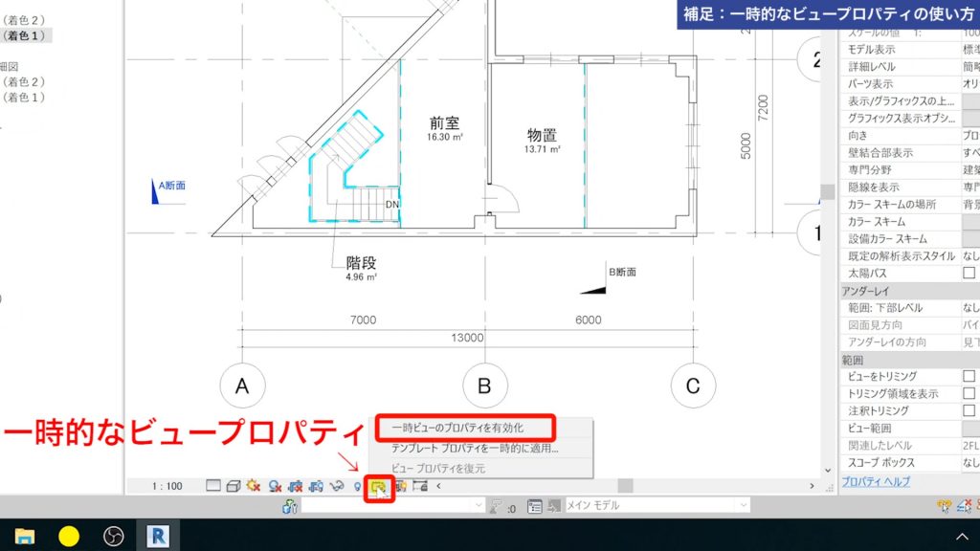Collapse the chevron at the view control bar end
The image size is (980, 551).
[438, 486]
